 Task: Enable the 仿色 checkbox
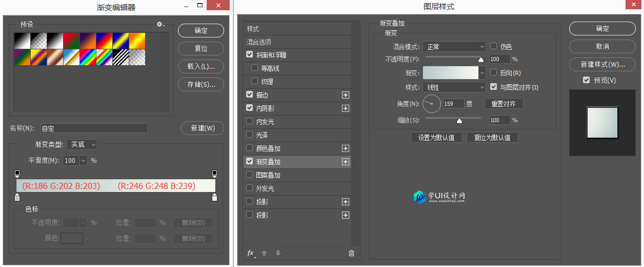point(494,46)
